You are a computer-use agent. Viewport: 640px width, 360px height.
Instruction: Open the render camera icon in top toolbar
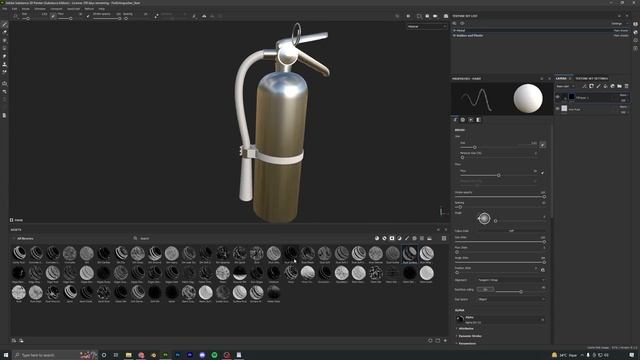[x=446, y=16]
